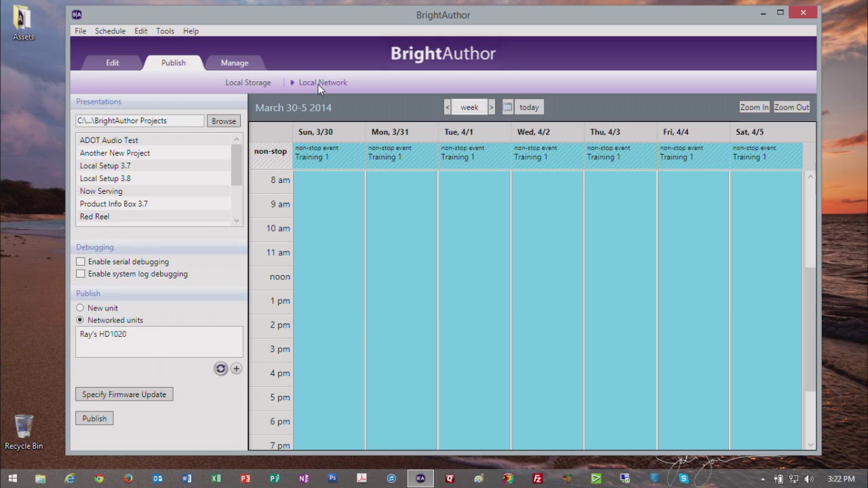Go to previous week arrow
Image resolution: width=868 pixels, height=488 pixels.
(x=448, y=107)
